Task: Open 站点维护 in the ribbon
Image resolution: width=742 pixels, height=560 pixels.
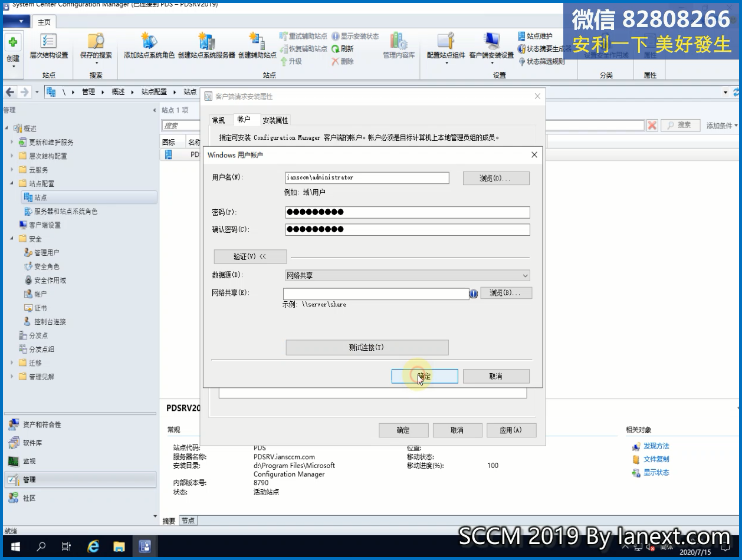Action: tap(535, 36)
